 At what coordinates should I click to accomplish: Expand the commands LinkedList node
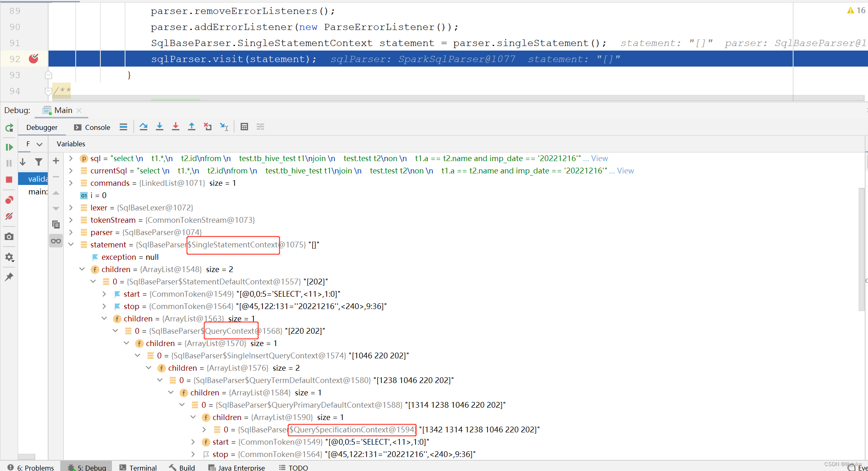point(71,183)
